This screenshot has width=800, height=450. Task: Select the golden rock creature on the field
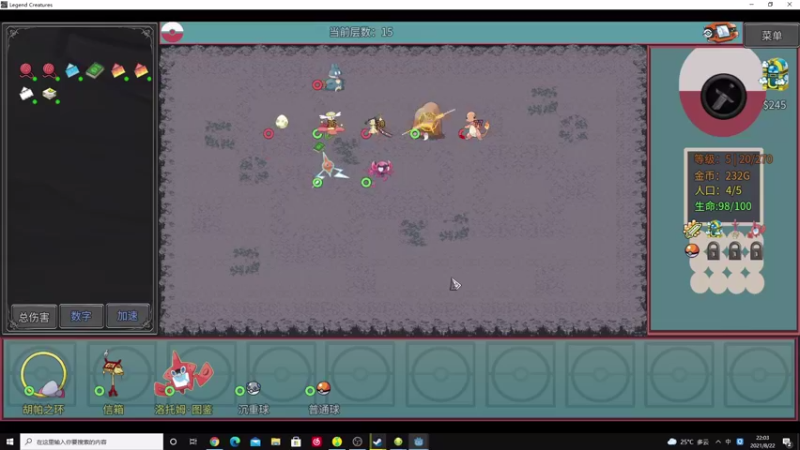tap(431, 120)
